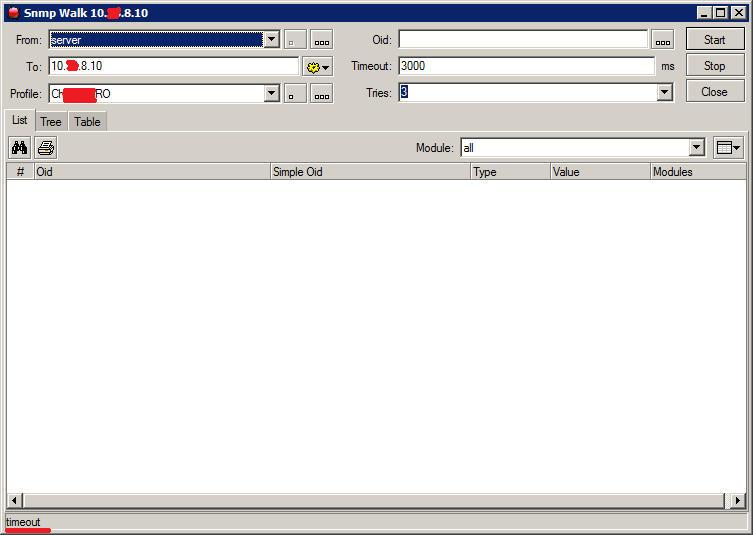Click the Modules column header
This screenshot has height=535, width=753.
tap(699, 171)
